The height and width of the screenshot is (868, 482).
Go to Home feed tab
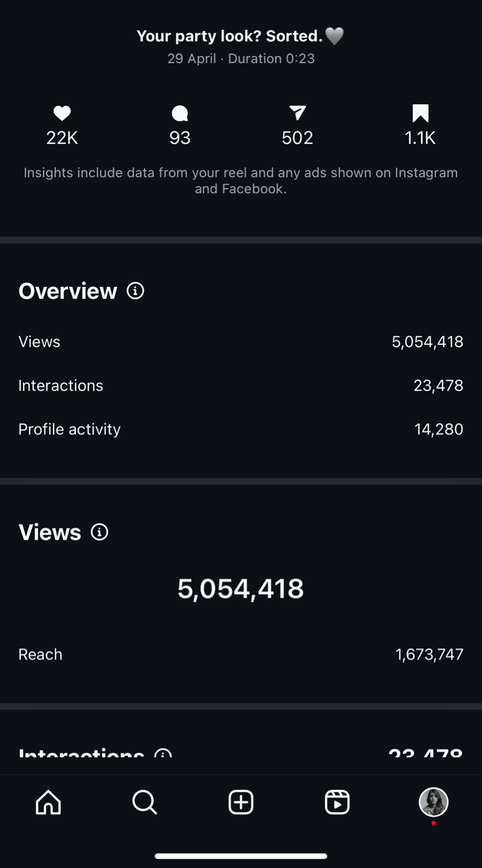(x=48, y=802)
